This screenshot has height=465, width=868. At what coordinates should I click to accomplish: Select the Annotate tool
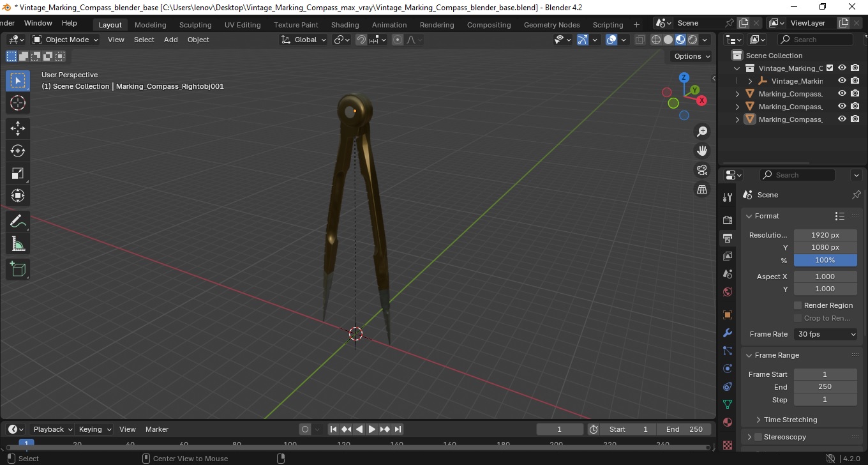(18, 222)
